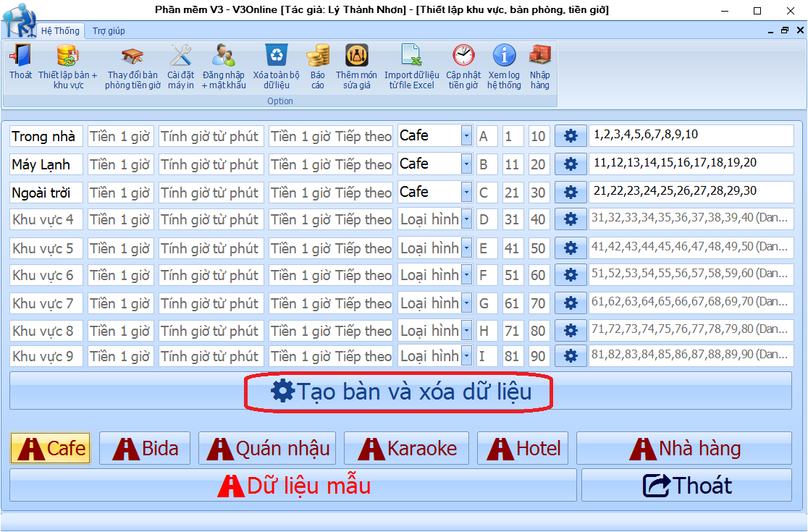Choose the Karaoke business type button

[x=406, y=449]
